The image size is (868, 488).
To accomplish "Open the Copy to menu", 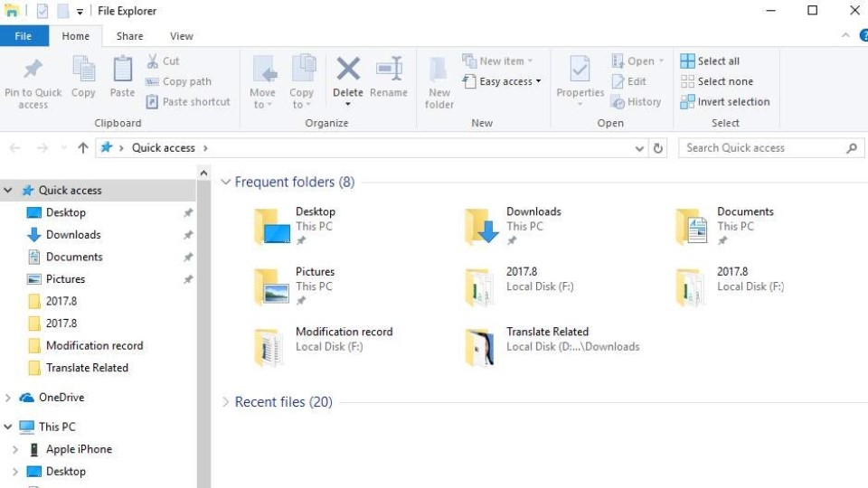I will pyautogui.click(x=302, y=83).
